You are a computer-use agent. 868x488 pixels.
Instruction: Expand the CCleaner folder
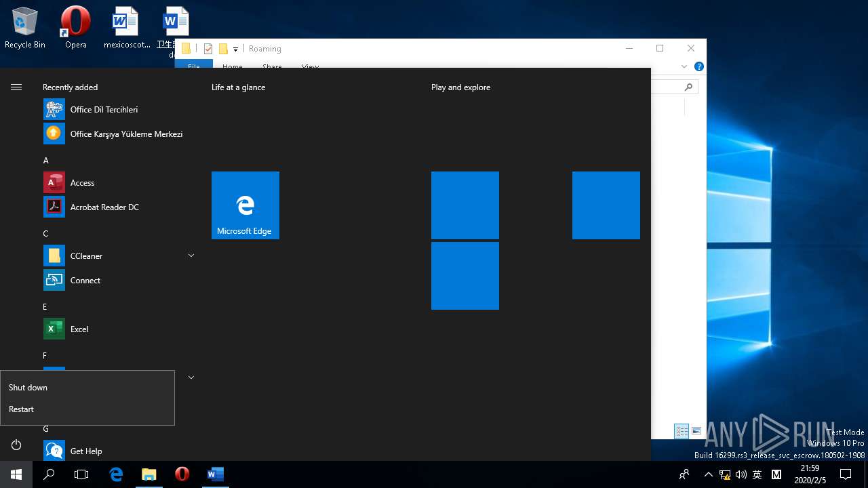click(191, 256)
